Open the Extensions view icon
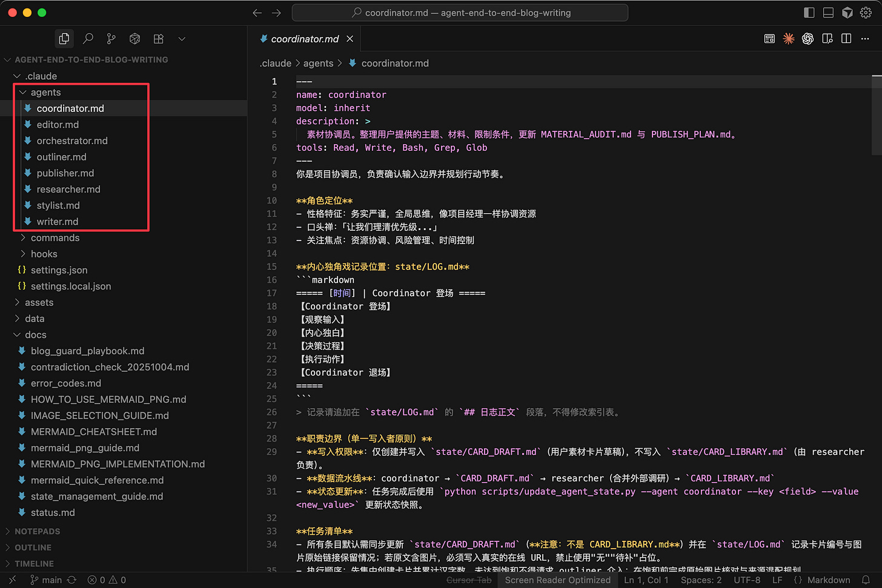 click(159, 39)
